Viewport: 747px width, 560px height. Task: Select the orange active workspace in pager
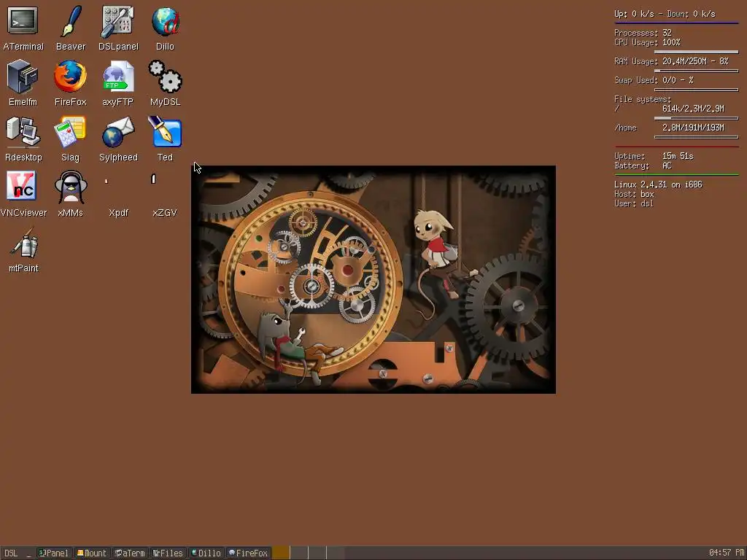pyautogui.click(x=281, y=553)
